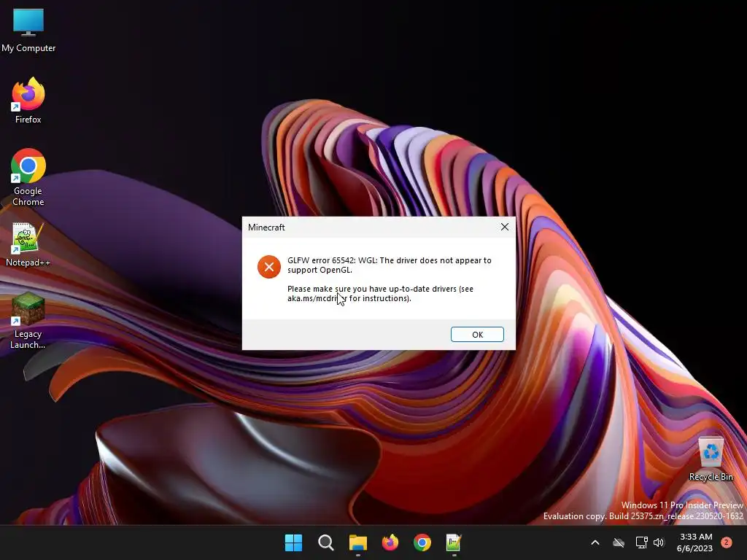This screenshot has width=747, height=560.
Task: Select the Notepad++ desktop shortcut
Action: point(28,245)
